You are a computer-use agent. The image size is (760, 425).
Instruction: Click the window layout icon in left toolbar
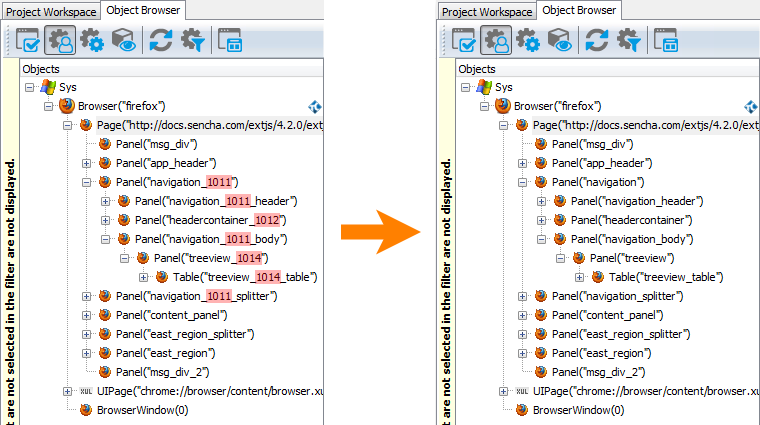[x=230, y=40]
